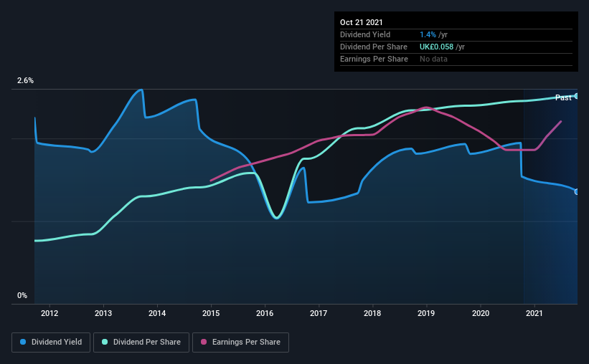
Task: Click the tooltip 'Dividend Yield' row label
Action: (365, 34)
